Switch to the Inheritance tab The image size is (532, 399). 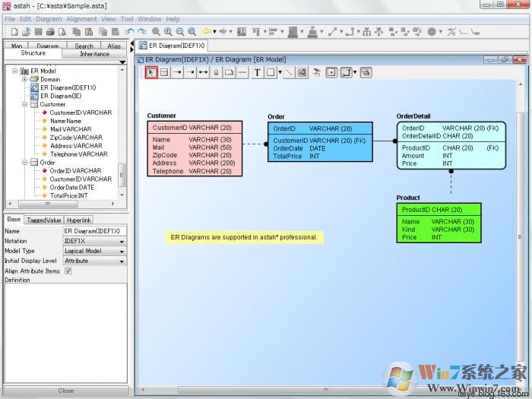click(x=94, y=54)
